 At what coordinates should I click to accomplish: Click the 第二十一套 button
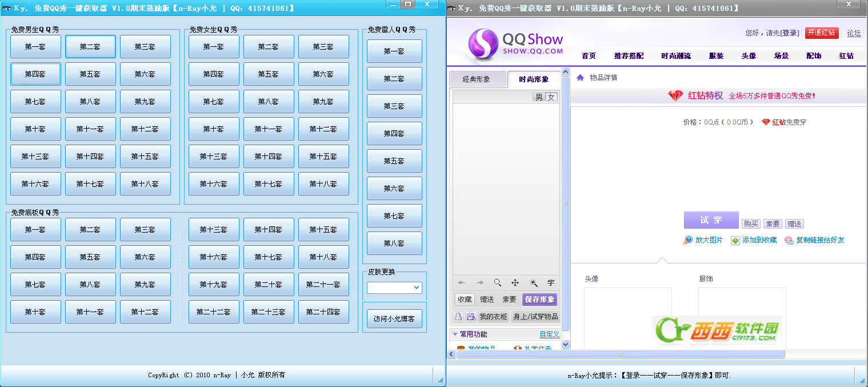click(323, 284)
